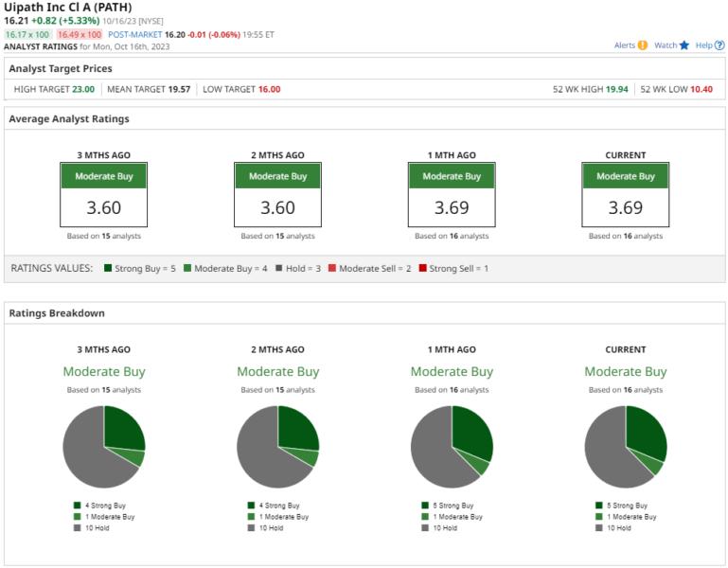
Task: Click '4 Strong Buy' legend under 3 MTHS AGO
Action: 99,506
